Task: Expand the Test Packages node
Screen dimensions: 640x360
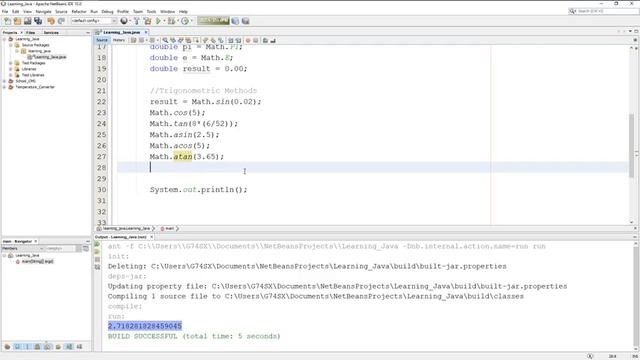Action: 11,63
